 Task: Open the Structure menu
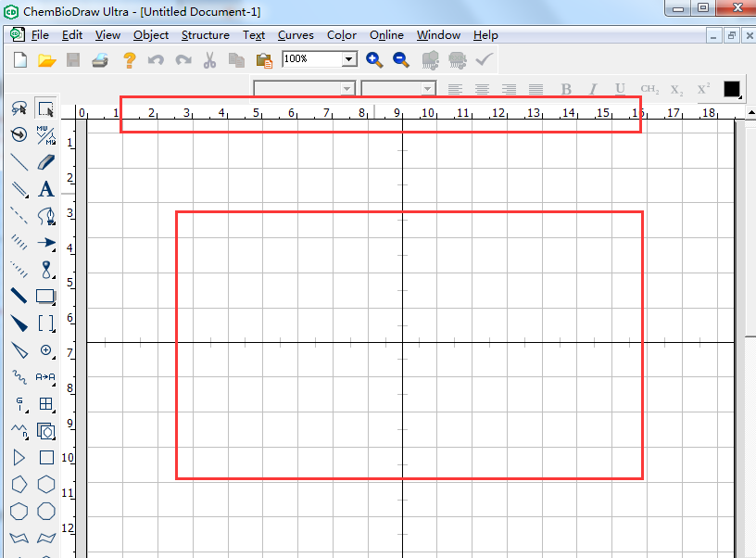[x=206, y=35]
